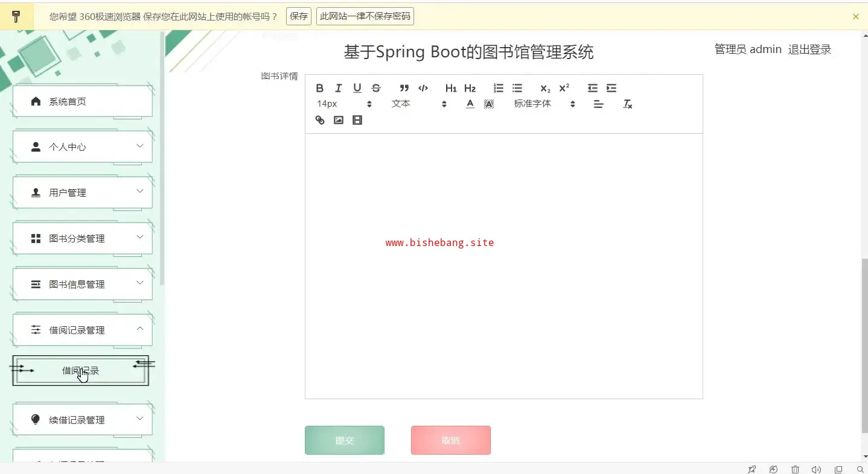Toggle bold formatting in the editor

(x=320, y=88)
